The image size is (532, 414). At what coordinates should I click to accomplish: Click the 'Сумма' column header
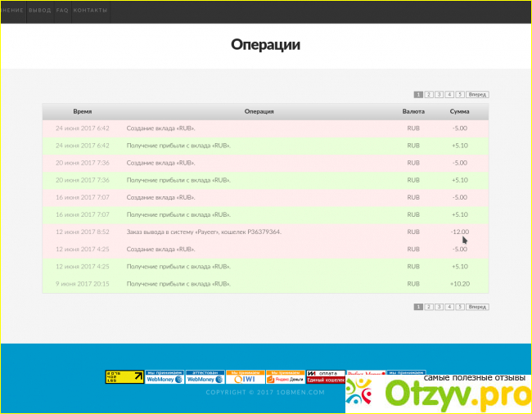[459, 111]
